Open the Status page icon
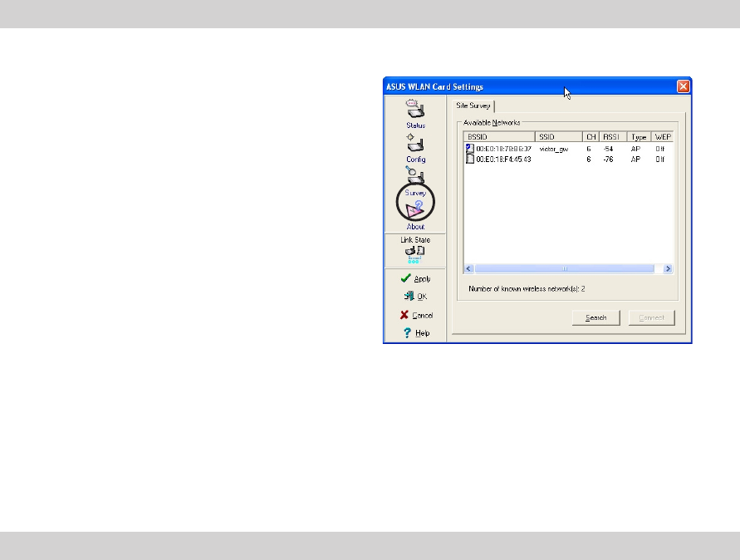 (415, 110)
